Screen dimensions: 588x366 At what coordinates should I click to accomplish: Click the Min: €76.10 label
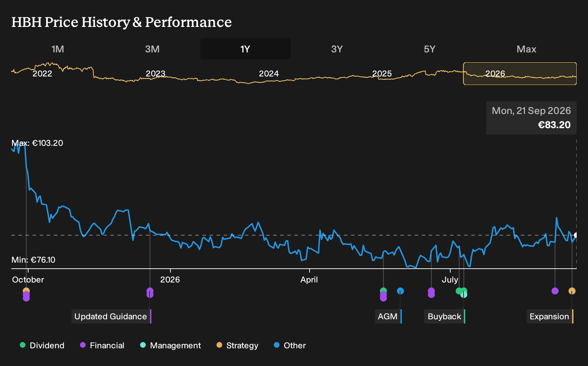point(33,260)
